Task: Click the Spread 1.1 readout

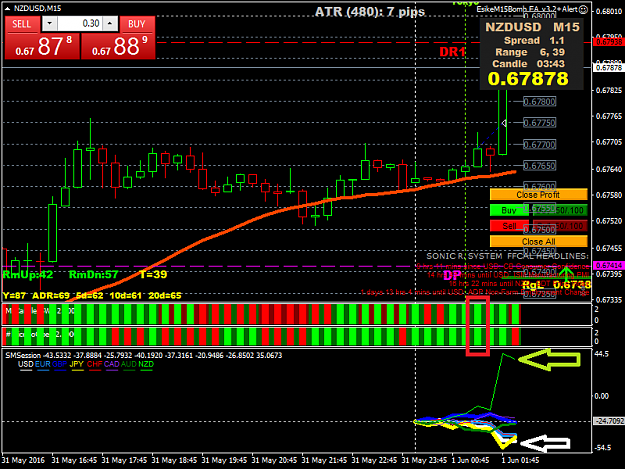Action: 534,41
